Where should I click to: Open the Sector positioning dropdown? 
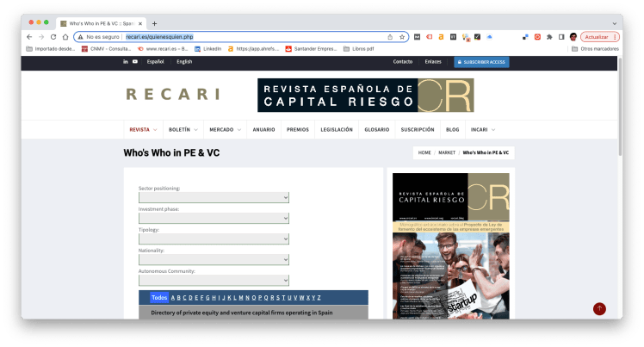point(214,197)
